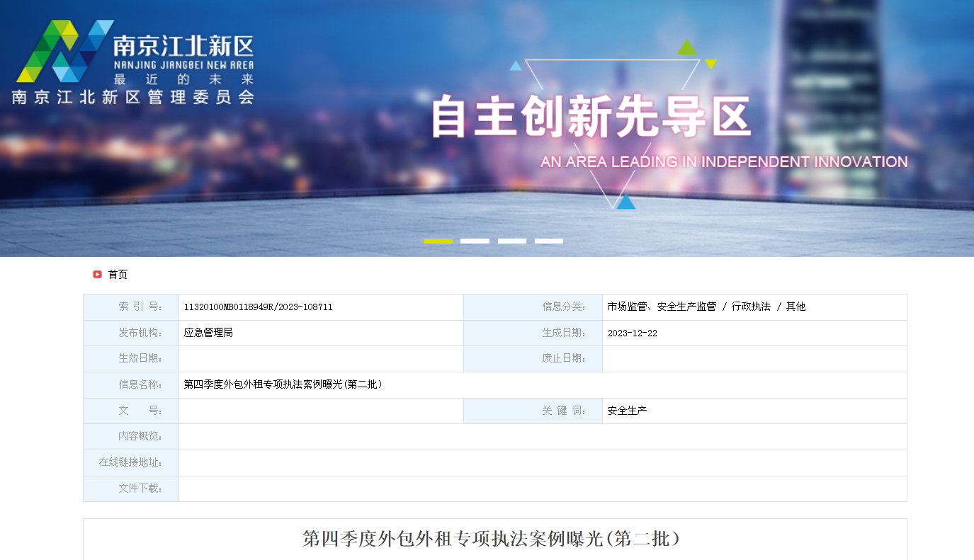Click the empty 在线链接地址 cell

click(x=543, y=463)
